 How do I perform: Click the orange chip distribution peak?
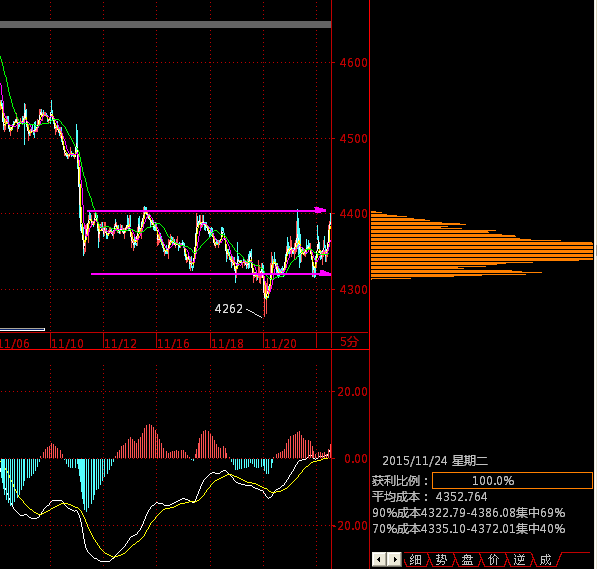tap(482, 250)
